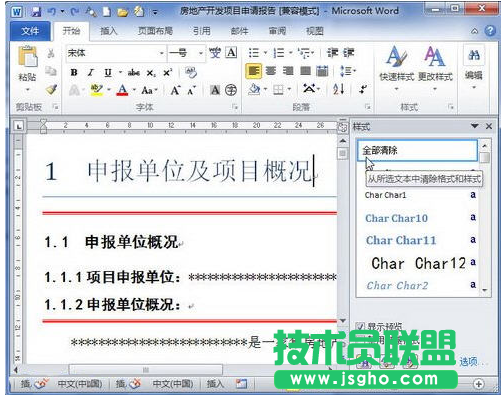Viewport: 501px width, 395px height.
Task: Open the highlight color dropdown arrow
Action: click(x=109, y=90)
